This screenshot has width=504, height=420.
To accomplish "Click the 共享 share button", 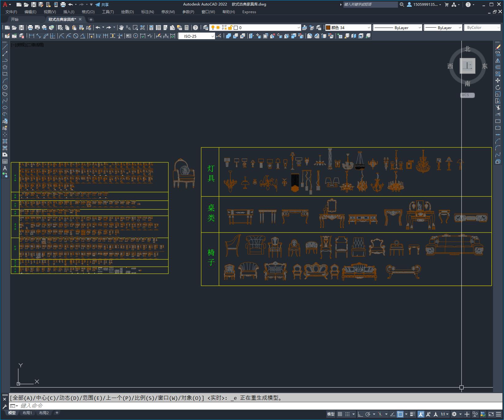I will click(102, 5).
